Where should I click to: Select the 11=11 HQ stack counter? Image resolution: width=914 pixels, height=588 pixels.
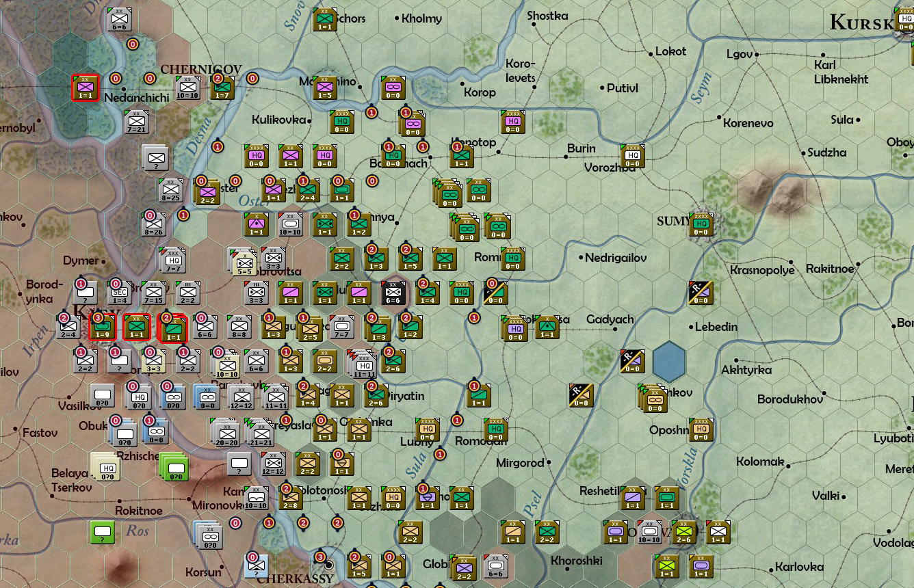[x=363, y=364]
